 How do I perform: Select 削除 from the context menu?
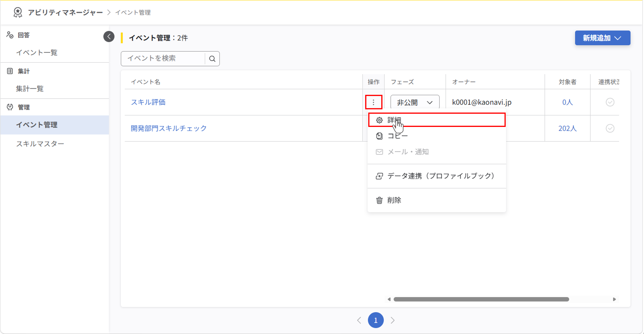coord(436,200)
